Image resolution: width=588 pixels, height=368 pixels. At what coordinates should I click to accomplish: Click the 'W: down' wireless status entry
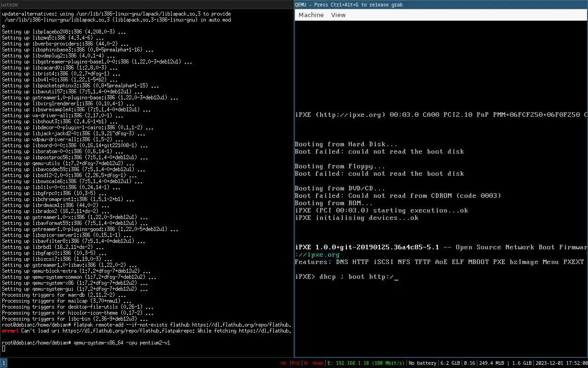pyautogui.click(x=314, y=363)
